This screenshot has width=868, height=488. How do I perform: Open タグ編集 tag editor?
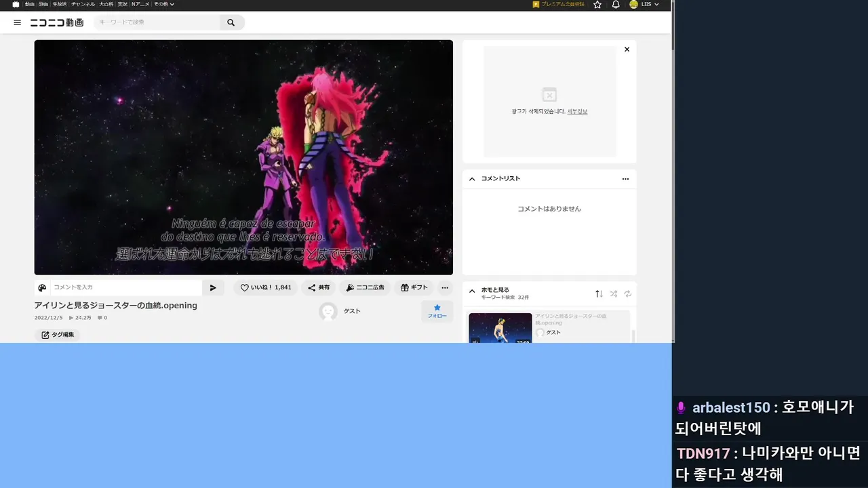tap(58, 335)
